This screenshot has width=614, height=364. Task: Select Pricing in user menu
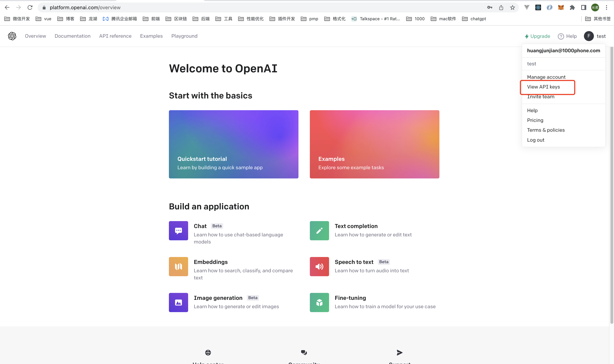click(535, 120)
